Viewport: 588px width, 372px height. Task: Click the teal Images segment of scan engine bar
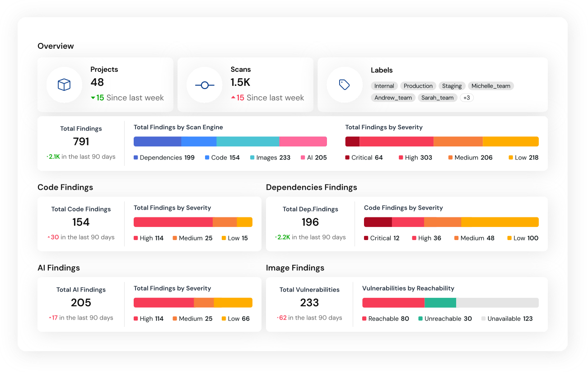click(247, 141)
